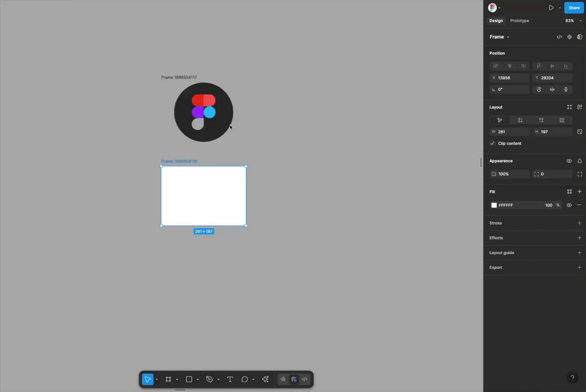Open the move tools dropdown arrow
Image resolution: width=586 pixels, height=392 pixels.
click(x=157, y=380)
